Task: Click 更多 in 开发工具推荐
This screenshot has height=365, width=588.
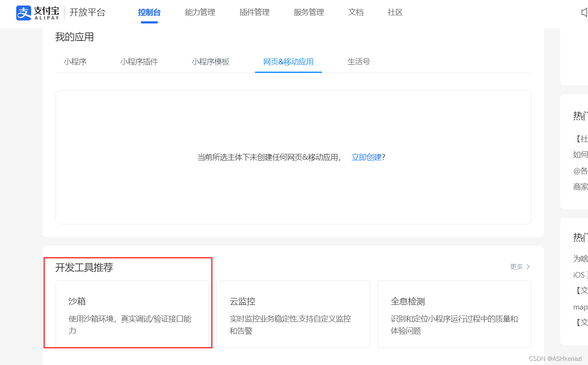Action: tap(516, 267)
